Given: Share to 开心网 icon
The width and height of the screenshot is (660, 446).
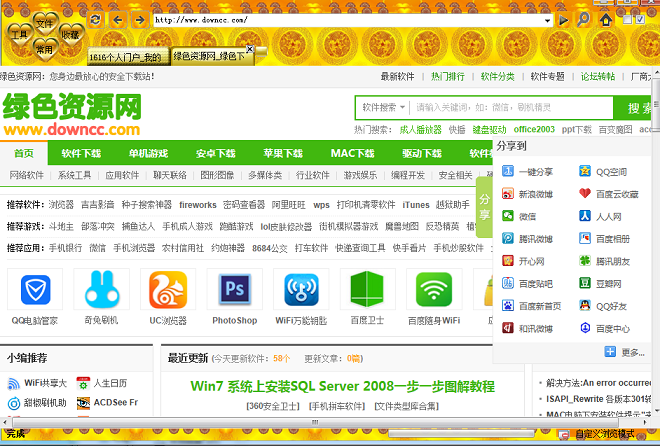Looking at the screenshot, I should pyautogui.click(x=508, y=261).
